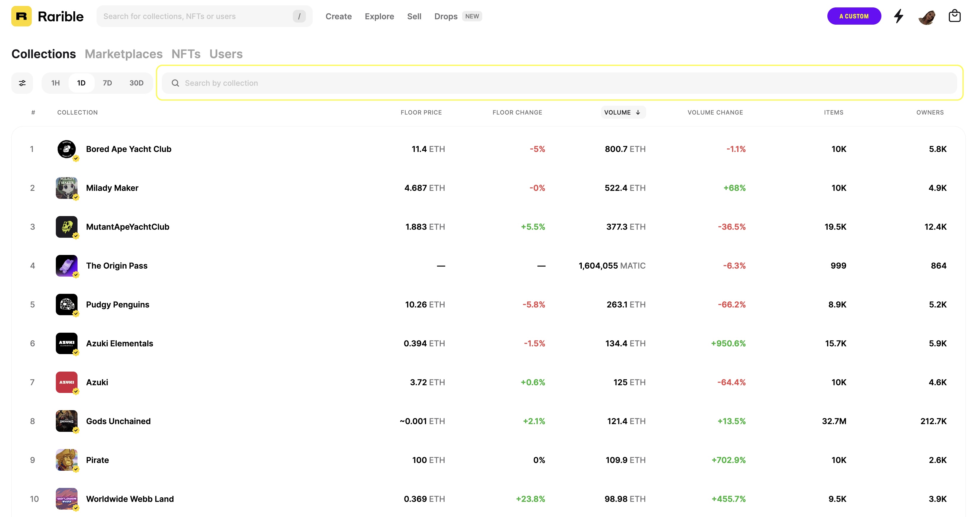Click the red Azuki collection image
This screenshot has width=980, height=517.
pyautogui.click(x=67, y=382)
